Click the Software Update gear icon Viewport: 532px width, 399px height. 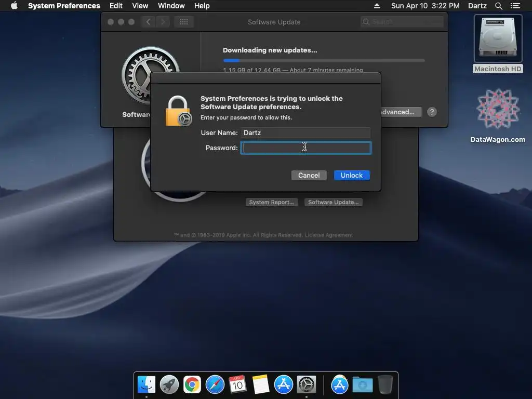[x=150, y=75]
